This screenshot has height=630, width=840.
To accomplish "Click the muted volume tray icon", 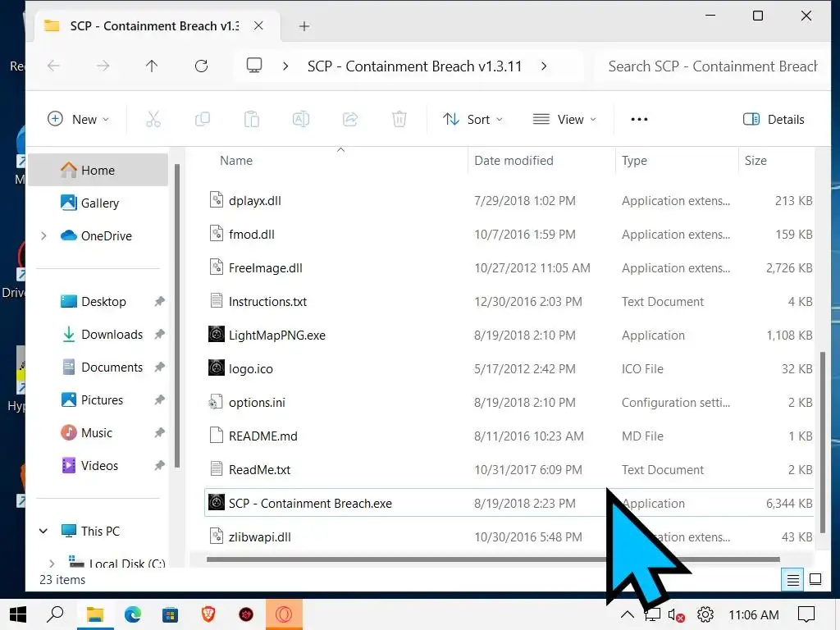I will (x=676, y=615).
